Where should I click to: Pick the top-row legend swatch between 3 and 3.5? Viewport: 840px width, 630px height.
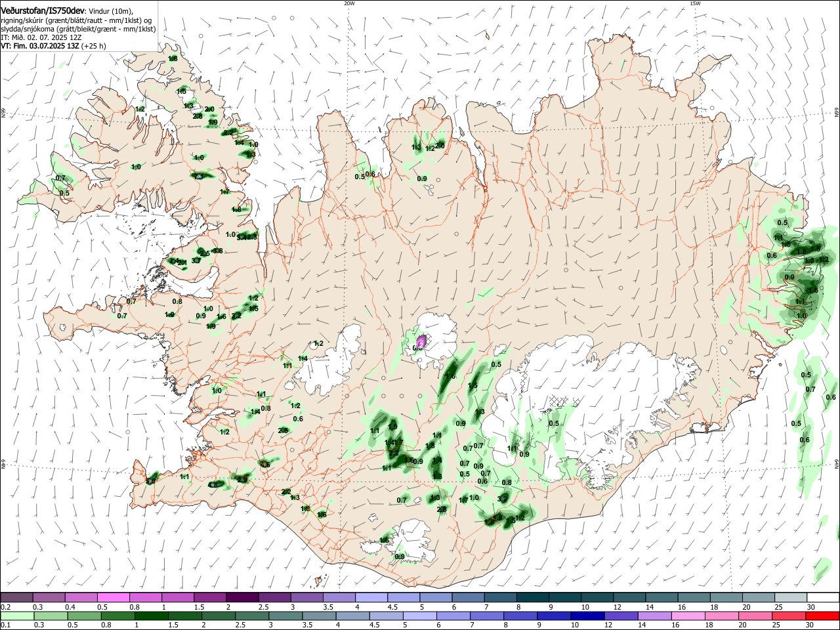tap(307, 597)
